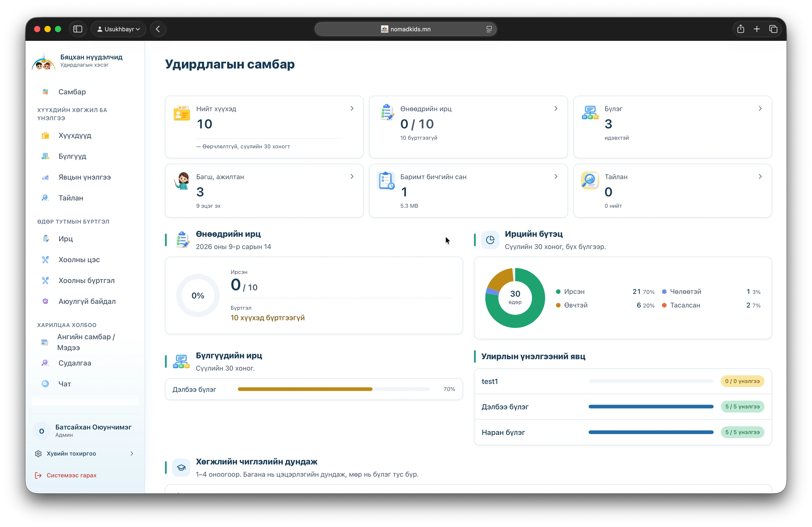Open page reader icon in address bar
This screenshot has width=812, height=527.
tap(489, 29)
